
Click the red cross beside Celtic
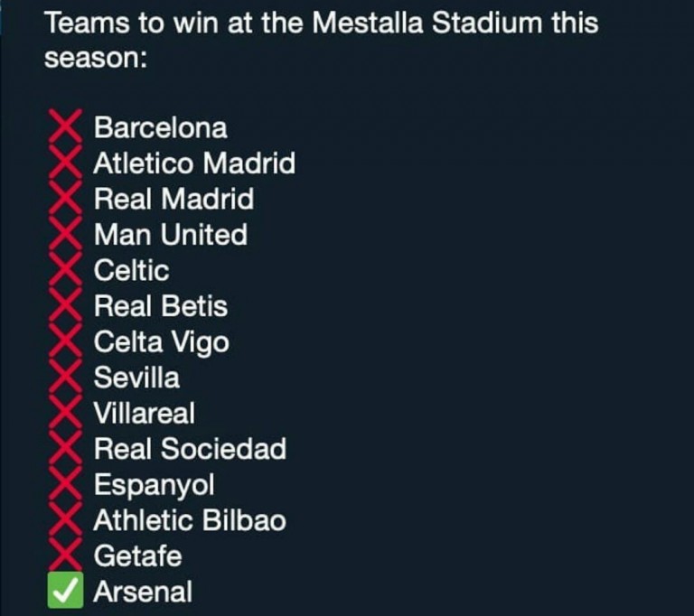tap(65, 269)
